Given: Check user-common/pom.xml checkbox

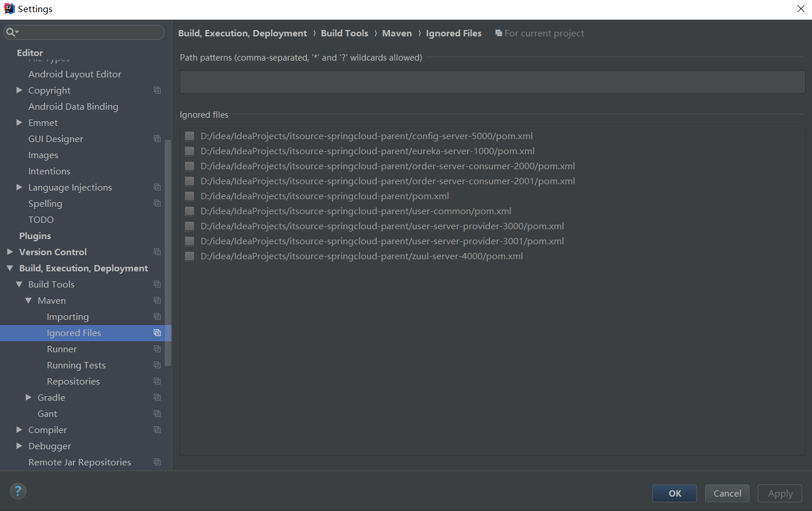Looking at the screenshot, I should coord(189,211).
